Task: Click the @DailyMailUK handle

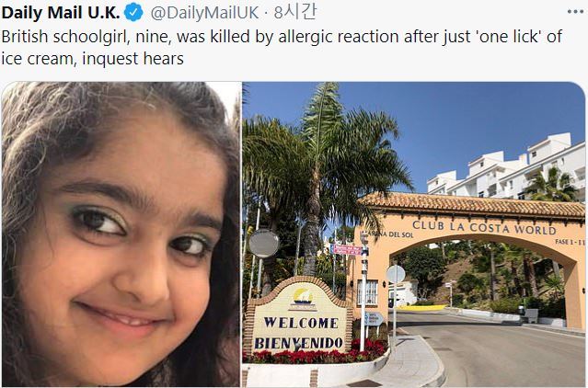Action: (x=205, y=13)
